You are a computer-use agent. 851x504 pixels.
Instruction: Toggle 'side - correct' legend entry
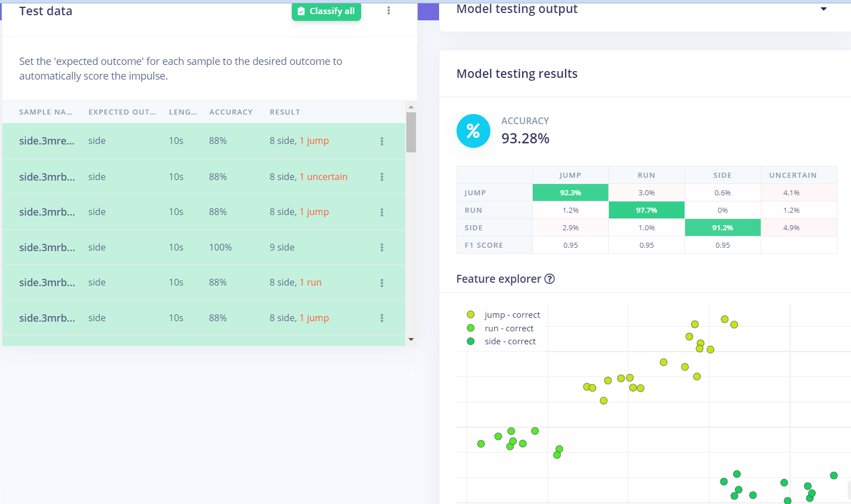click(x=501, y=341)
